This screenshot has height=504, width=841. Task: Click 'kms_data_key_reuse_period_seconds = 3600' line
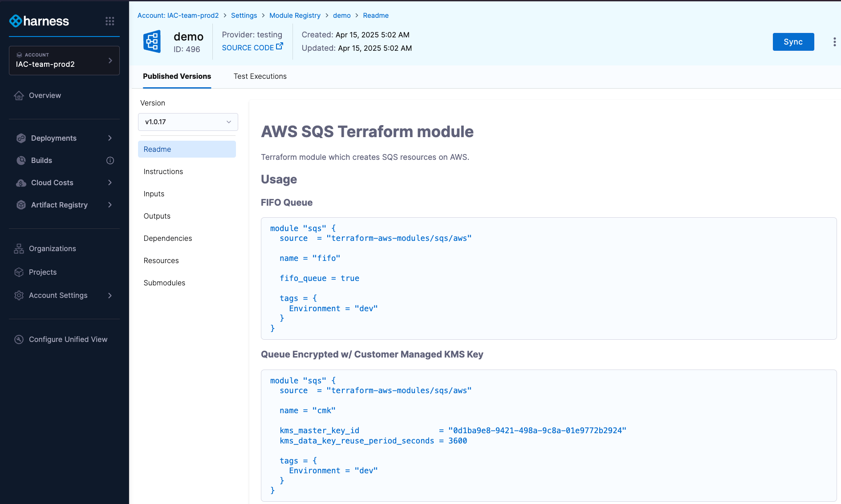(373, 441)
